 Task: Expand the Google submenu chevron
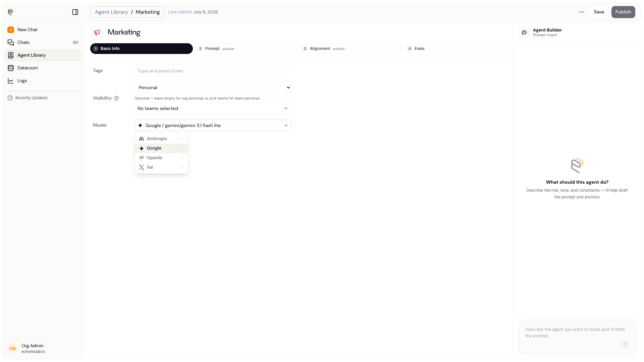pos(182,148)
